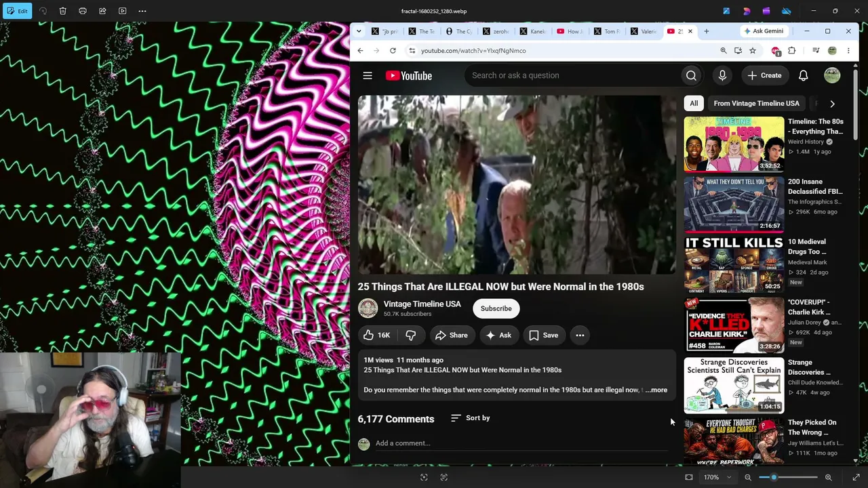Image resolution: width=868 pixels, height=488 pixels.
Task: Click the Ask button under video
Action: click(498, 335)
